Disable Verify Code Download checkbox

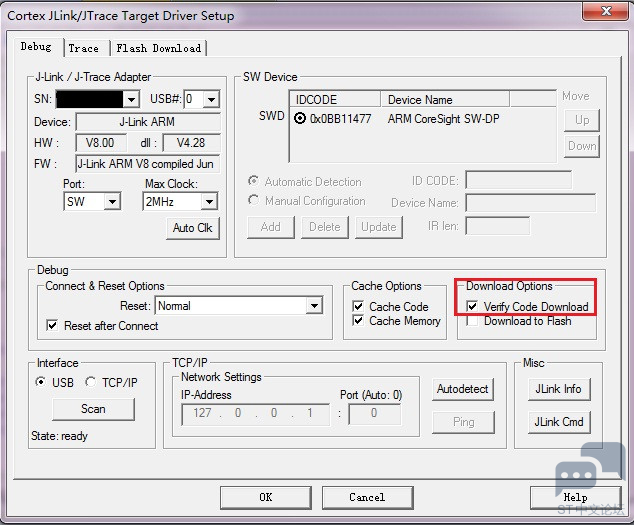[473, 307]
